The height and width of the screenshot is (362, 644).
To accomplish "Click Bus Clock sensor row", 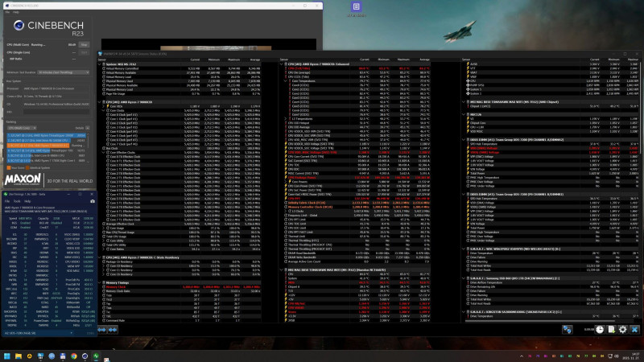I will (180, 148).
